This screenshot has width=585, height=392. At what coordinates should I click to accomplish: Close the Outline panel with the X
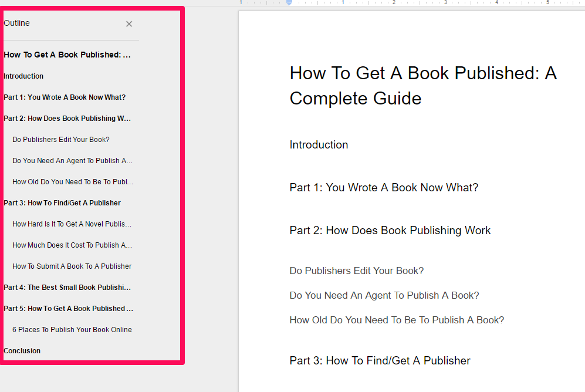(129, 24)
